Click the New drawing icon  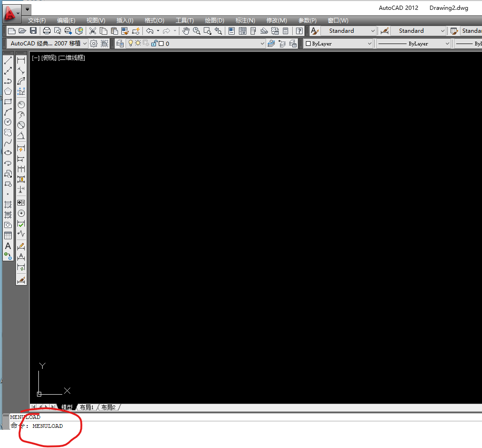(x=12, y=31)
